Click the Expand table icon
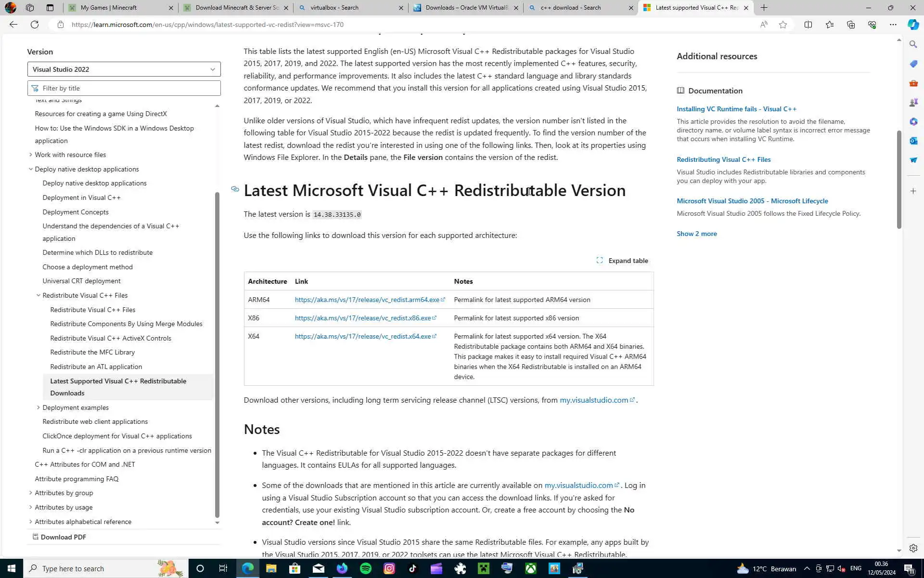 [x=600, y=261]
